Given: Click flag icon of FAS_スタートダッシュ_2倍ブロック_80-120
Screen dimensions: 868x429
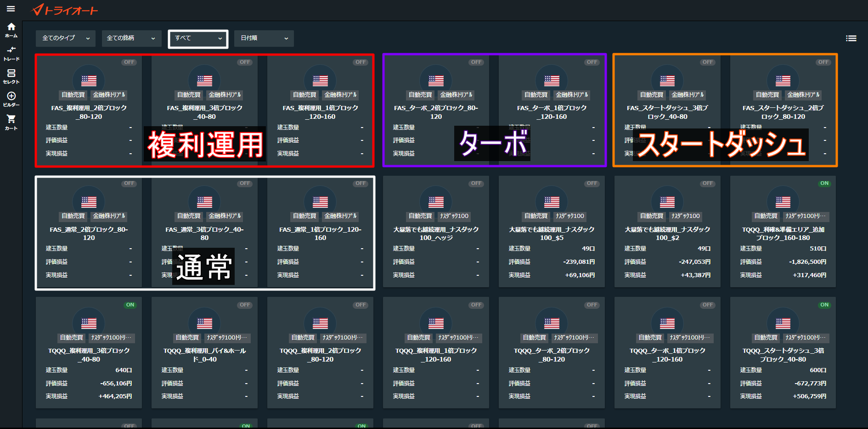Looking at the screenshot, I should click(x=783, y=81).
